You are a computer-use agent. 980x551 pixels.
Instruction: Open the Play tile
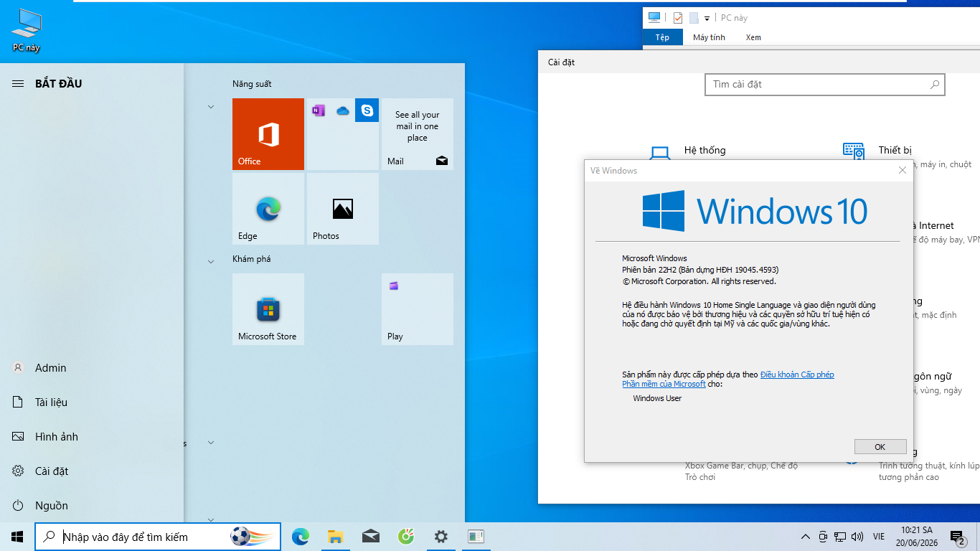pyautogui.click(x=418, y=309)
